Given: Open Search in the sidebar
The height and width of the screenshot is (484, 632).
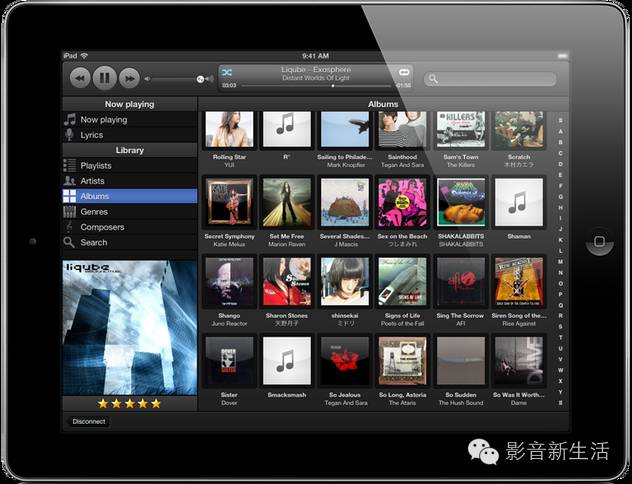Looking at the screenshot, I should tap(130, 242).
